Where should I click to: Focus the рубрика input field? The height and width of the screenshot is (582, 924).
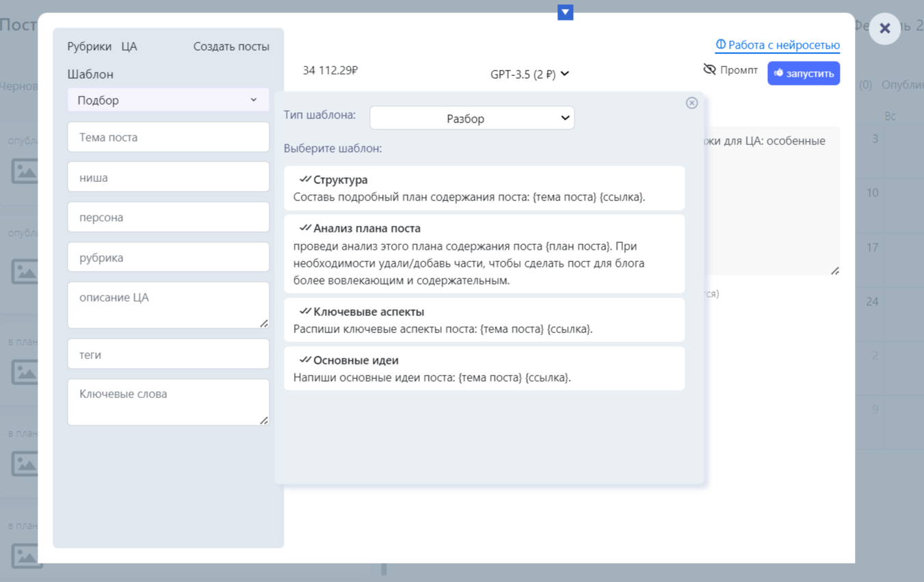[168, 258]
